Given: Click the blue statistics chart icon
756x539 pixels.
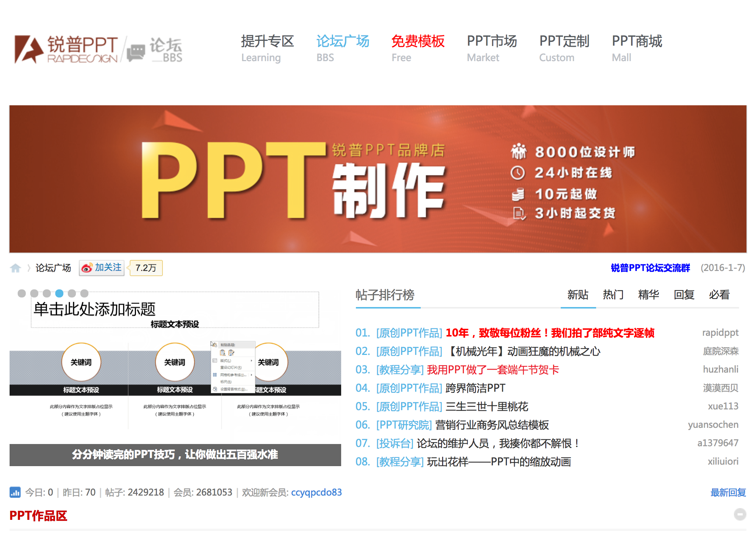Looking at the screenshot, I should pyautogui.click(x=15, y=492).
